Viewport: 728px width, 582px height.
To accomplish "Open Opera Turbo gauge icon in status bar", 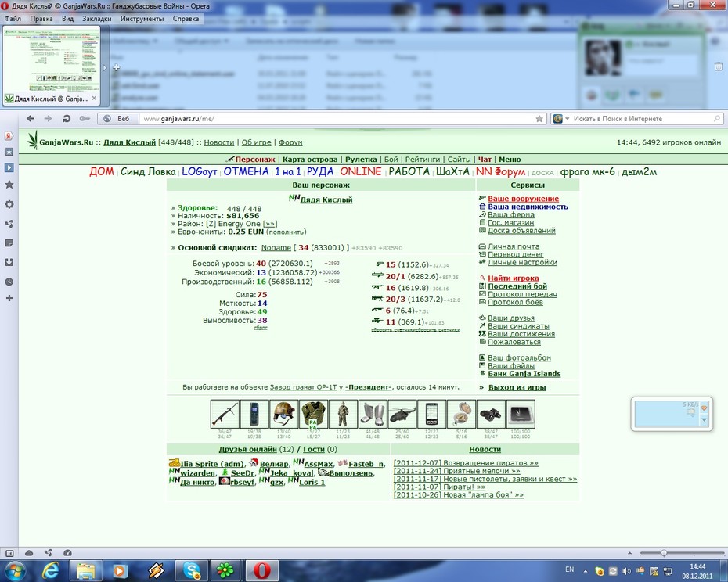I will point(67,553).
